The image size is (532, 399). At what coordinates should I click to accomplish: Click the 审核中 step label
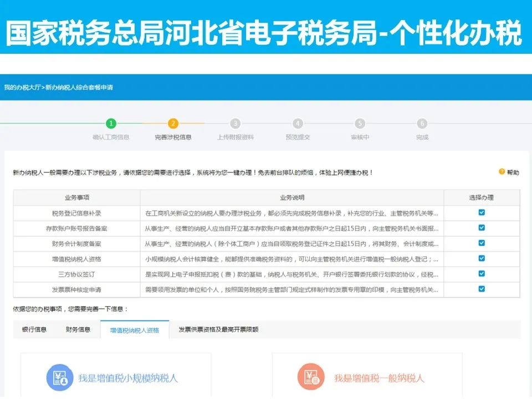360,137
